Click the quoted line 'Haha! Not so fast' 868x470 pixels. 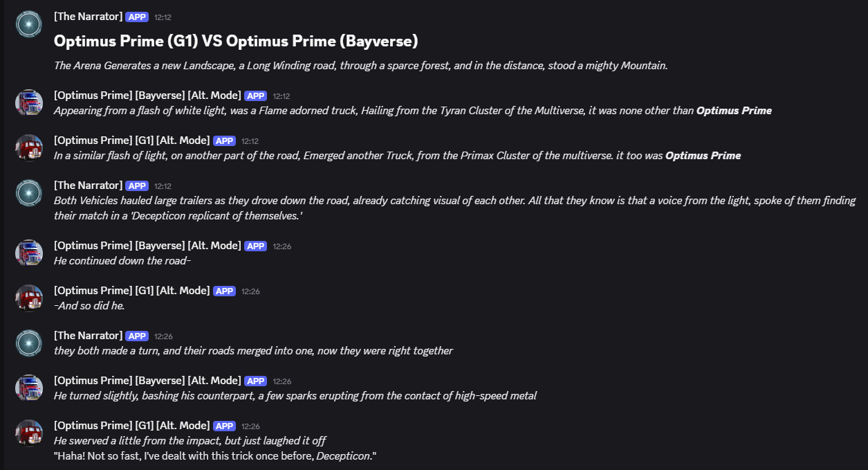[x=214, y=455]
